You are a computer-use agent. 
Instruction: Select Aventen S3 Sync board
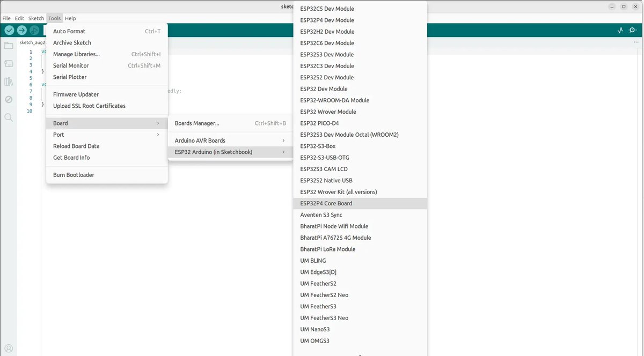point(360,215)
